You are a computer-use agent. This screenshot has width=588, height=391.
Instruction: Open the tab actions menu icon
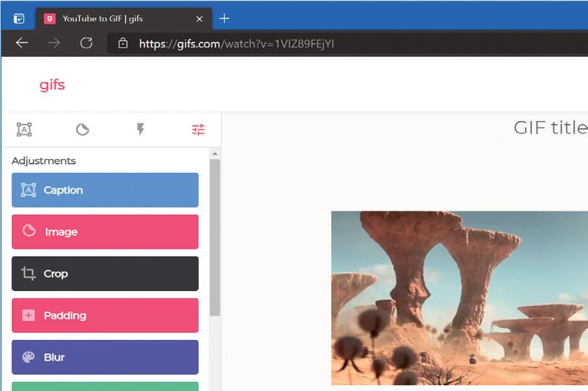(x=18, y=18)
